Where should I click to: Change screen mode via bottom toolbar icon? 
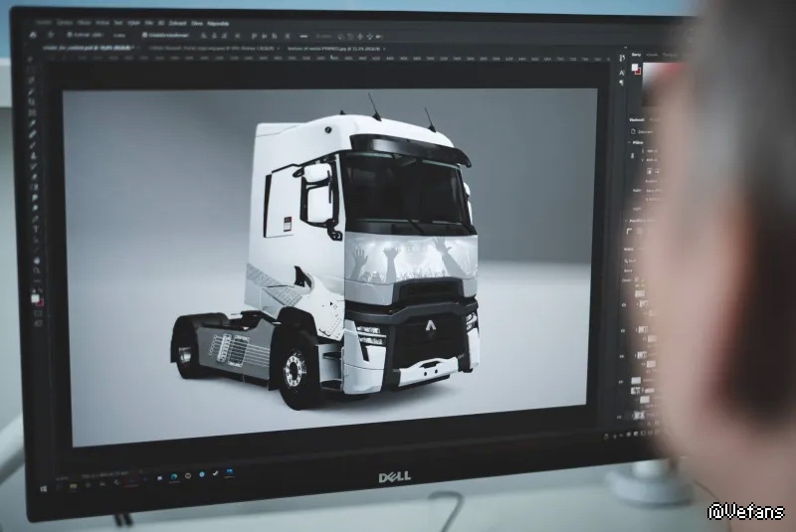39,323
